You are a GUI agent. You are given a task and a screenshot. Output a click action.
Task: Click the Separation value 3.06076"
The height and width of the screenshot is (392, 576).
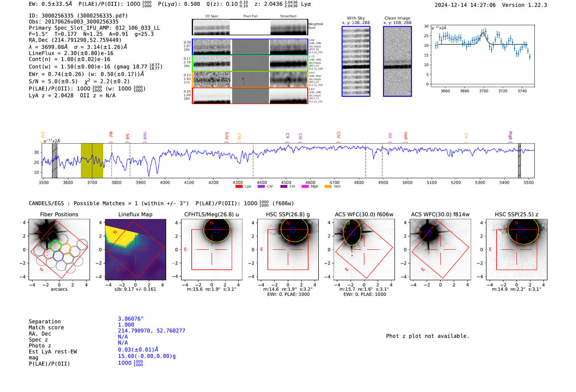coord(130,319)
